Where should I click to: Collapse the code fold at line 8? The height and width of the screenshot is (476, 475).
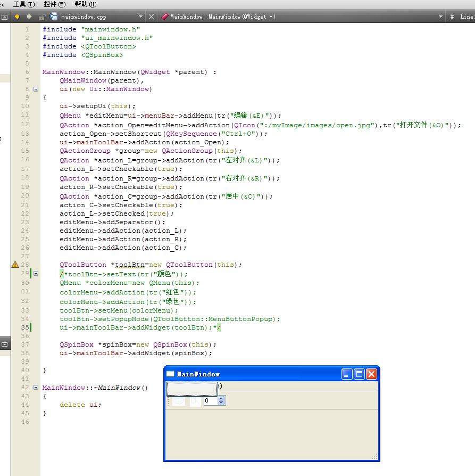pos(36,89)
